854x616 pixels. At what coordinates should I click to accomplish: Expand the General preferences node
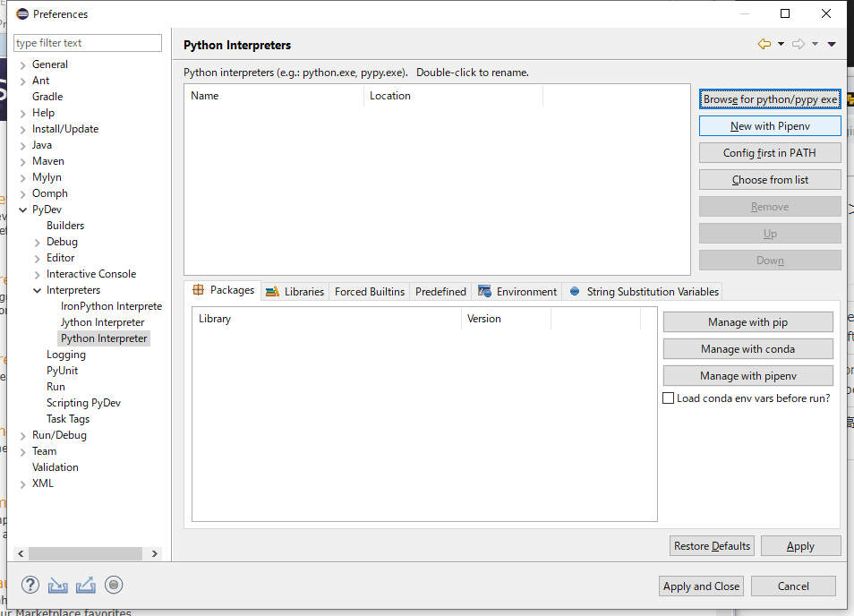coord(23,64)
